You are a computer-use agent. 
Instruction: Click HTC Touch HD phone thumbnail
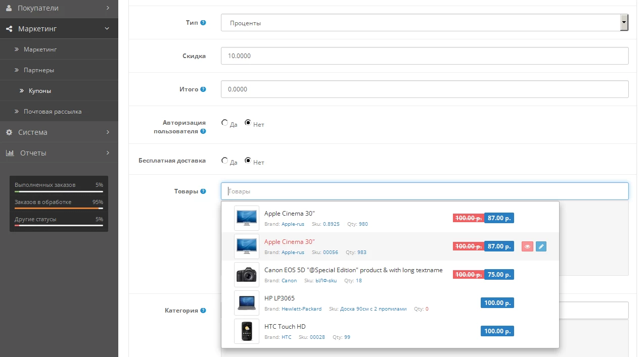tap(247, 331)
